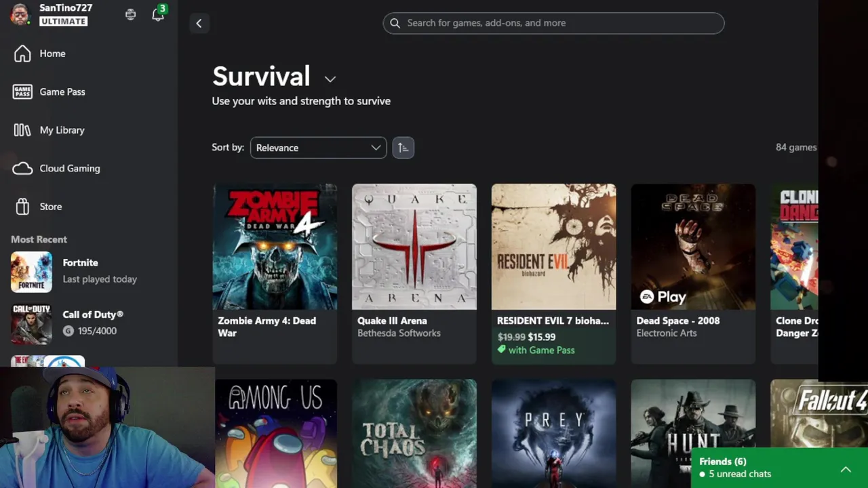The image size is (868, 488).
Task: Open Quake III Arena game tile
Action: coord(414,274)
